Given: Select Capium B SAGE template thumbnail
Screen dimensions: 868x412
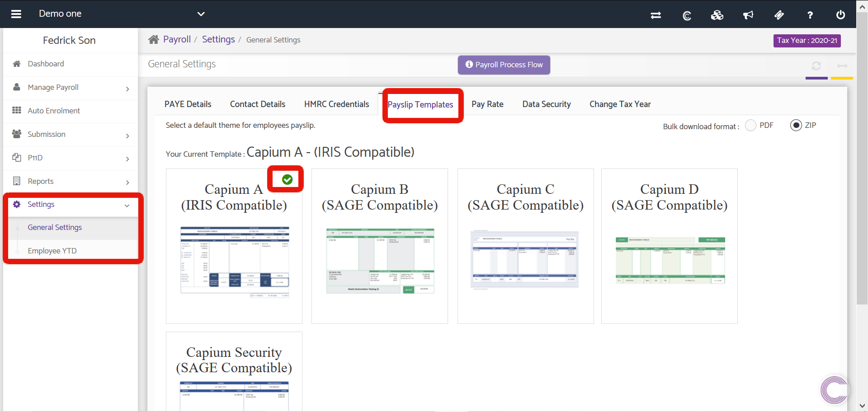Looking at the screenshot, I should tap(380, 246).
